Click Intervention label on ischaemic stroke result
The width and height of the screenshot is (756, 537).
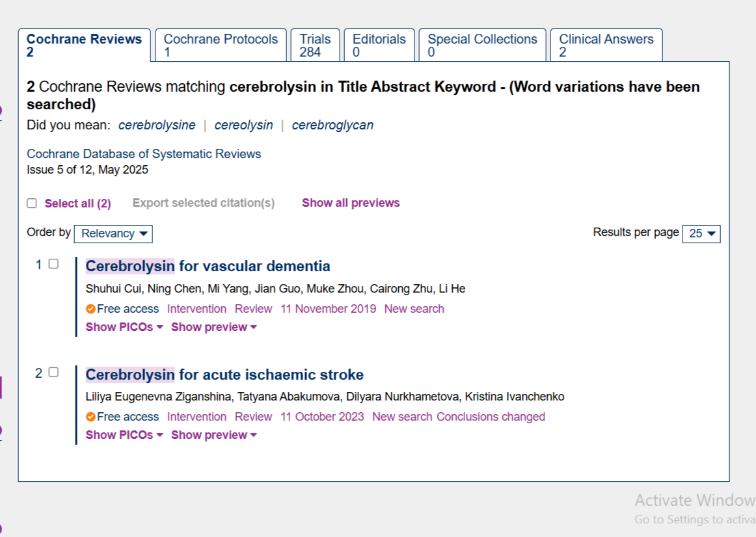coord(196,417)
